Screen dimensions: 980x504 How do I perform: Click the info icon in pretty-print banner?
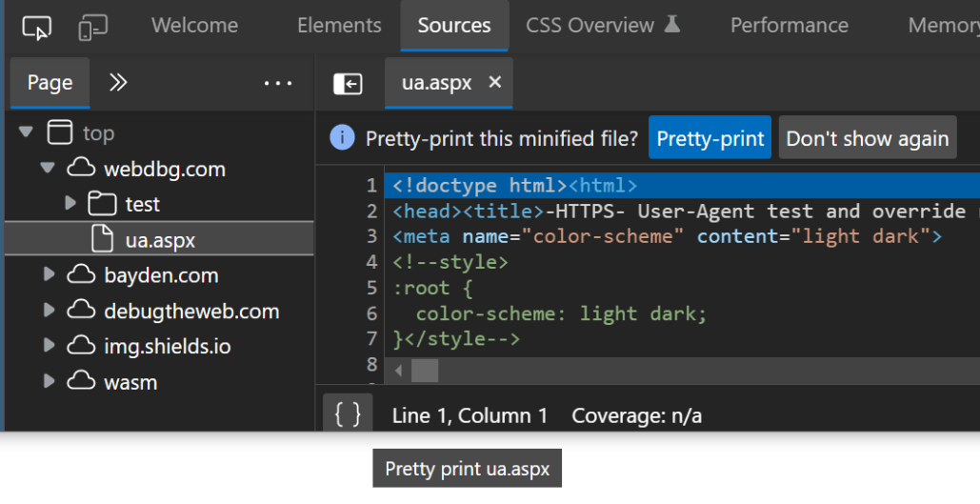(342, 138)
